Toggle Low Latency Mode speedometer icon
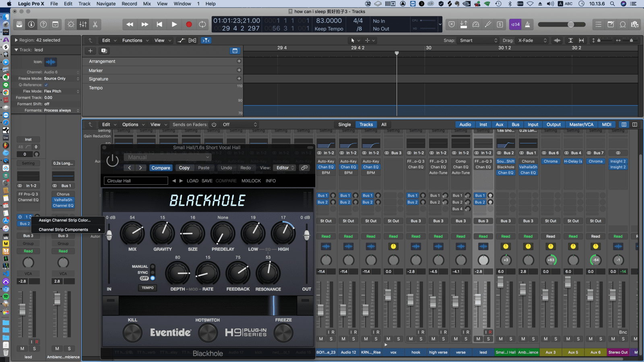 coord(476,25)
